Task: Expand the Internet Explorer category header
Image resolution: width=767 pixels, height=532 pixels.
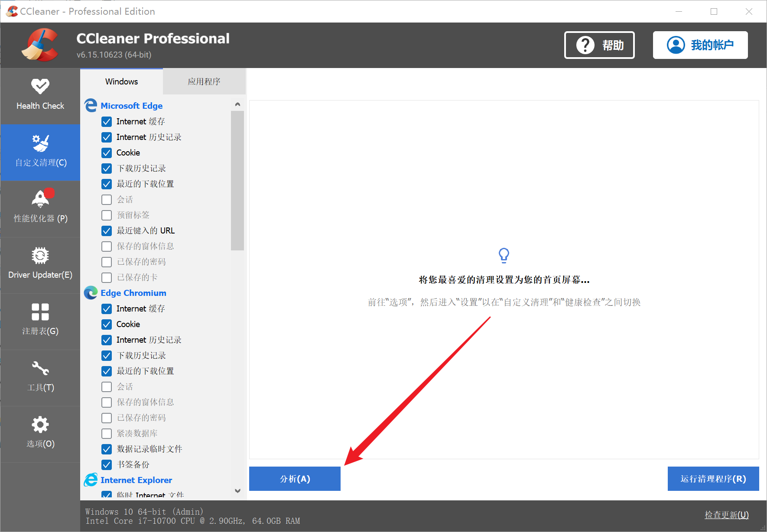Action: coord(136,480)
